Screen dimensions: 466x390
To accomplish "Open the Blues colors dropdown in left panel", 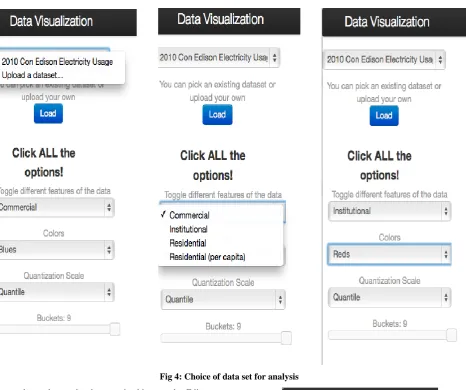I will pyautogui.click(x=57, y=250).
